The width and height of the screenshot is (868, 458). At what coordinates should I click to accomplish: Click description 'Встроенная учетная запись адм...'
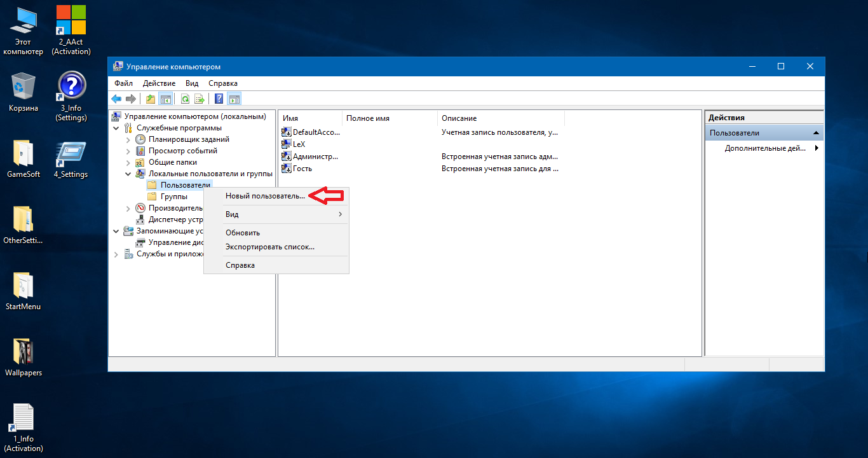pyautogui.click(x=500, y=156)
